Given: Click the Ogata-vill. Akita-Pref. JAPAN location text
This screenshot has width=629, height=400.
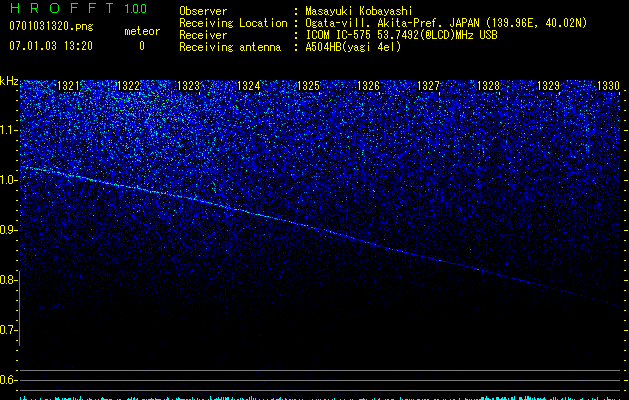Looking at the screenshot, I should [446, 23].
